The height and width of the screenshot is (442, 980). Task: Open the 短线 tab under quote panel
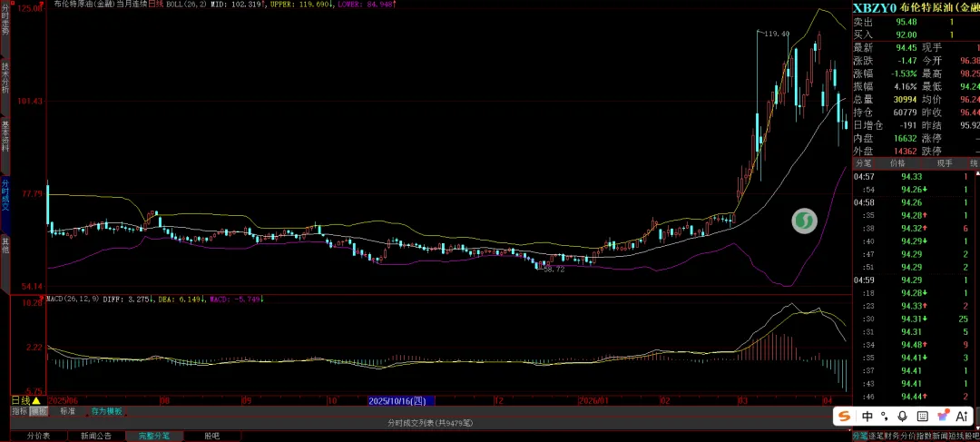(957, 436)
